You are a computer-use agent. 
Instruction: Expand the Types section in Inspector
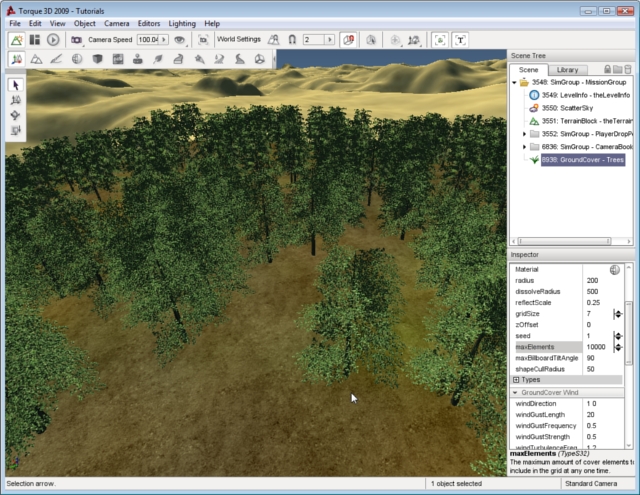(x=517, y=380)
